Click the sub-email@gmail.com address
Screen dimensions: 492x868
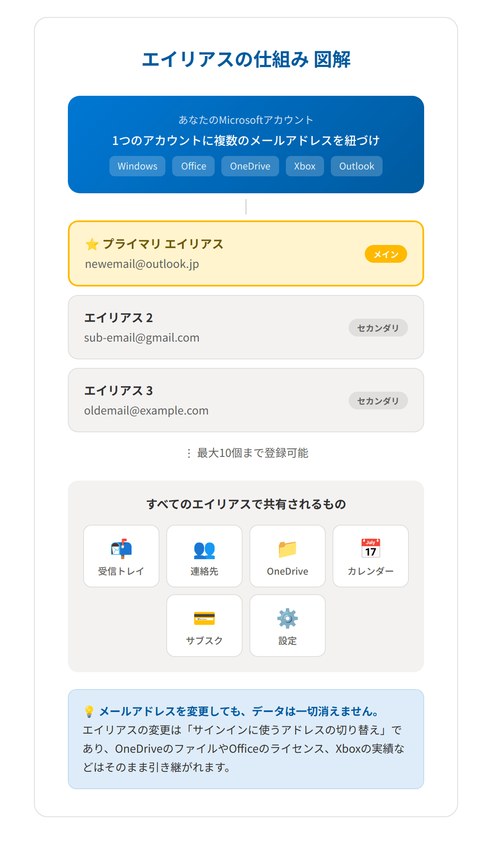142,338
